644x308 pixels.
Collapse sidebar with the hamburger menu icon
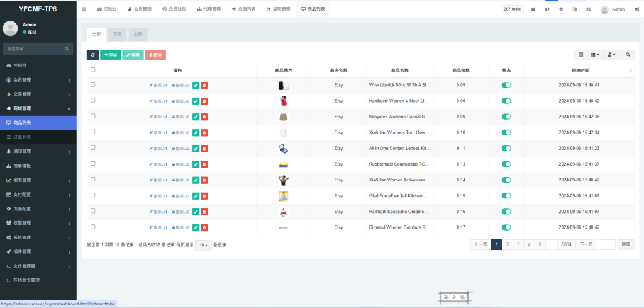[x=85, y=9]
